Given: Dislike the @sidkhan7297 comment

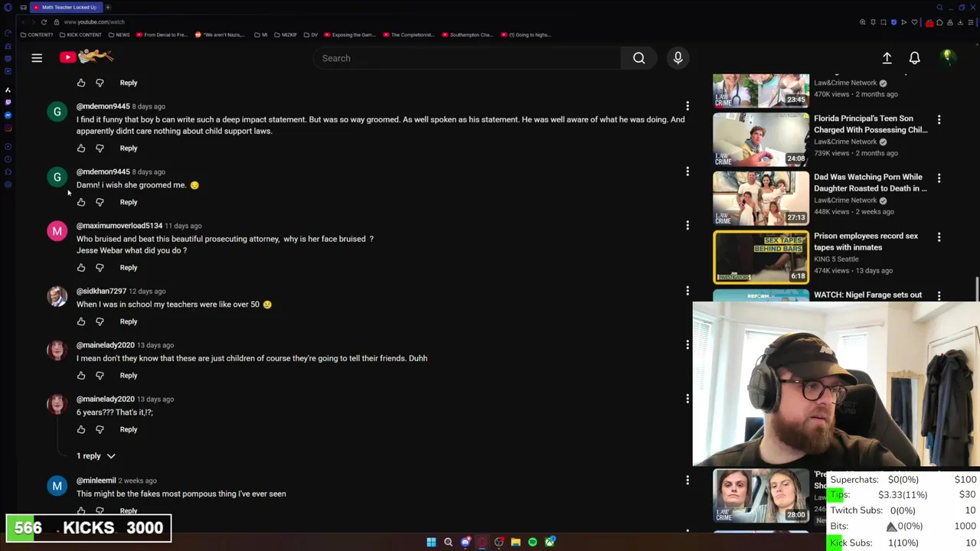Looking at the screenshot, I should [100, 321].
